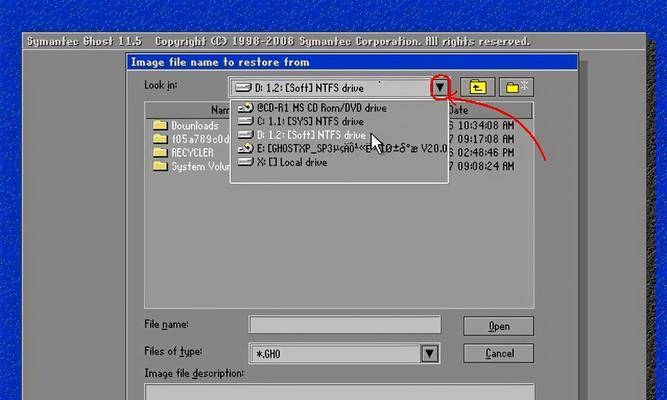Click the Downloads folder icon
667x400 pixels.
click(160, 125)
